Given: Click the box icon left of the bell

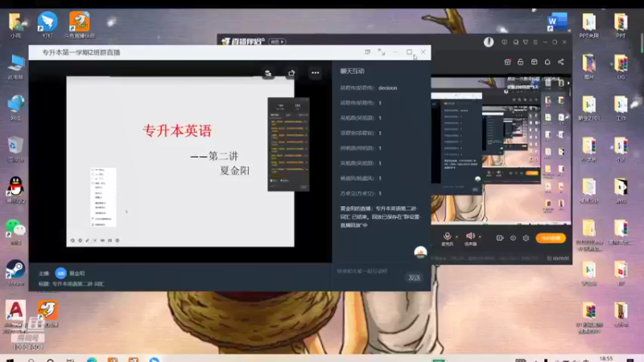Looking at the screenshot, I should tap(534, 62).
